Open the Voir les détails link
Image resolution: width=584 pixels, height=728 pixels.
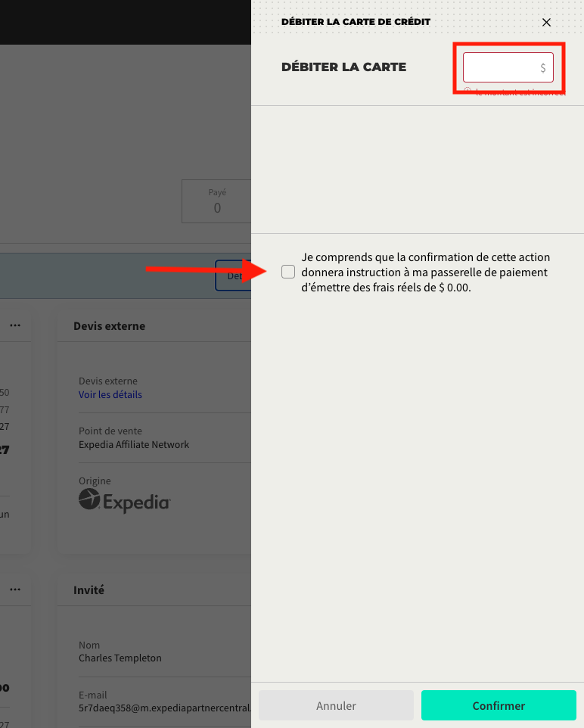[110, 394]
